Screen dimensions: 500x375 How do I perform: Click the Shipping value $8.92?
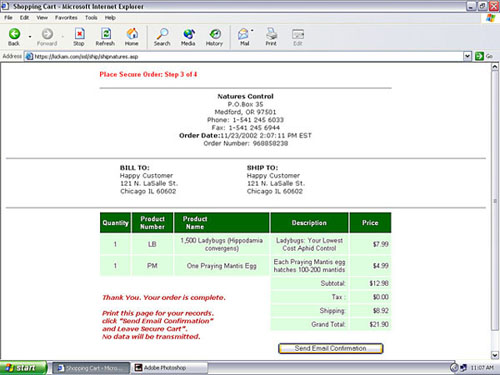tap(381, 311)
